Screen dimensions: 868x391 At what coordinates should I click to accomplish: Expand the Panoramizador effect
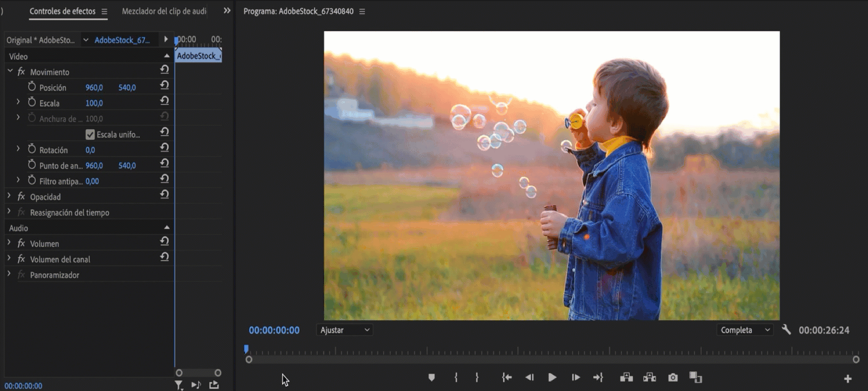tap(9, 274)
